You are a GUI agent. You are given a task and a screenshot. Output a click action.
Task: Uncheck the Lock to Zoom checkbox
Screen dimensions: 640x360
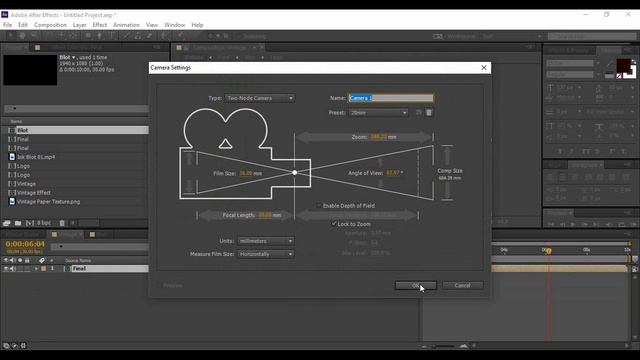click(334, 224)
